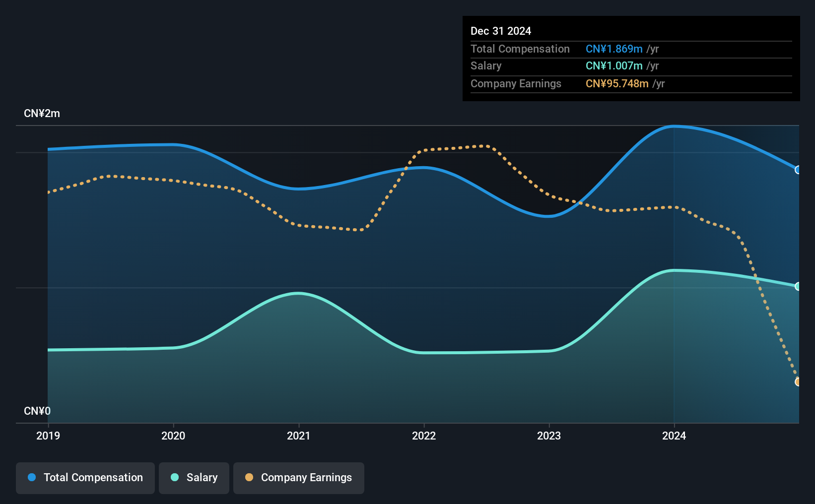Click the Dec 31 2024 tooltip date

pos(501,31)
